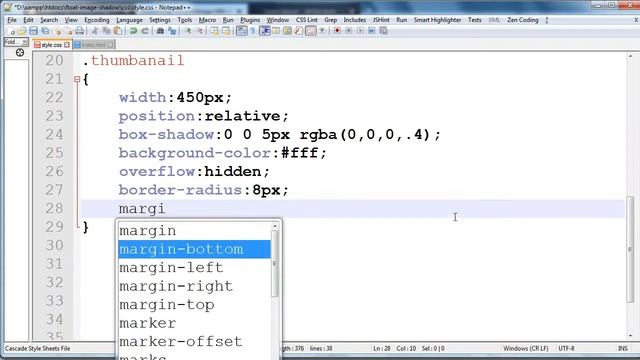Switch to the style.css tab
This screenshot has width=640, height=360.
click(x=51, y=45)
